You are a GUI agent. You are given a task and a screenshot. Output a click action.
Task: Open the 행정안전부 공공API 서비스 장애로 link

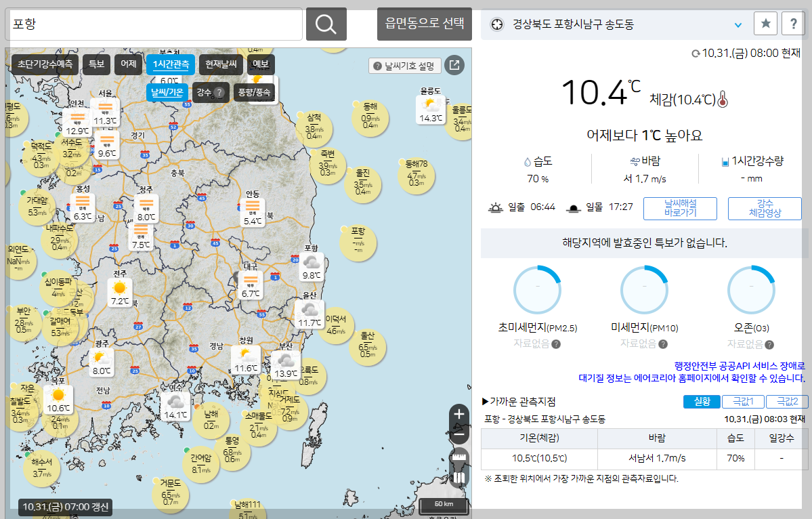[740, 366]
